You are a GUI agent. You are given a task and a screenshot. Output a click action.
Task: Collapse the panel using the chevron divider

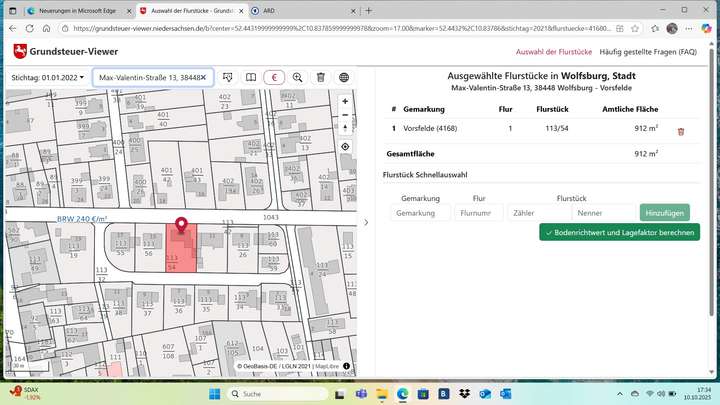pyautogui.click(x=365, y=222)
